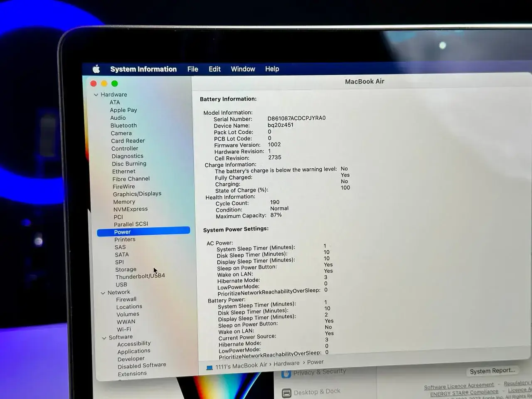Click 1111's MacBook Air in path bar
The width and height of the screenshot is (532, 399).
pyautogui.click(x=241, y=366)
